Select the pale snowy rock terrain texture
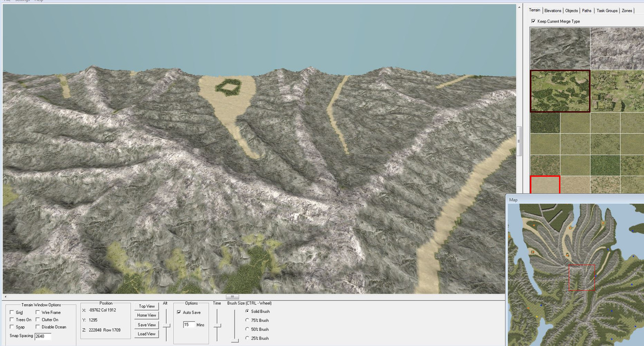The height and width of the screenshot is (346, 644). tap(617, 48)
